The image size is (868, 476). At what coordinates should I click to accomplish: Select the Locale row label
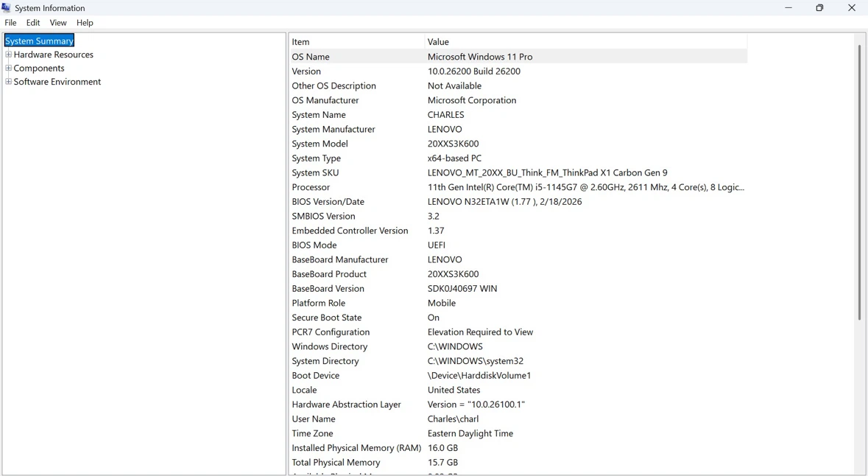pyautogui.click(x=305, y=390)
